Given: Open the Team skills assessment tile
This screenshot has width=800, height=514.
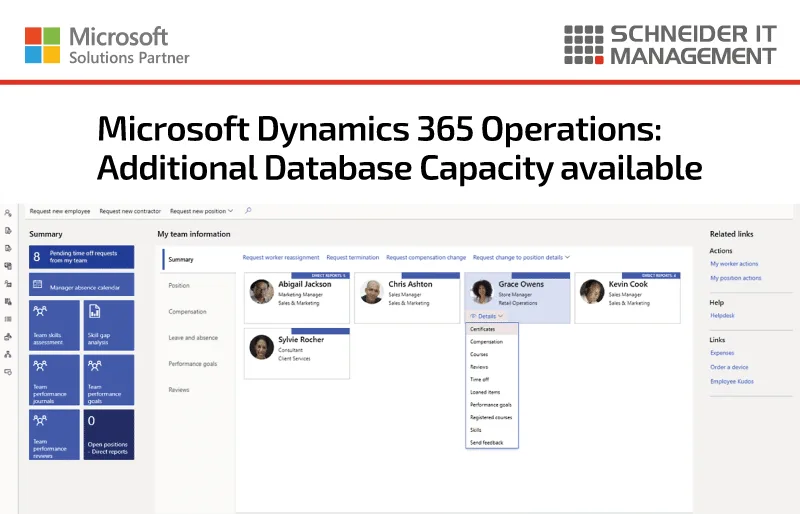Looking at the screenshot, I should 55,325.
